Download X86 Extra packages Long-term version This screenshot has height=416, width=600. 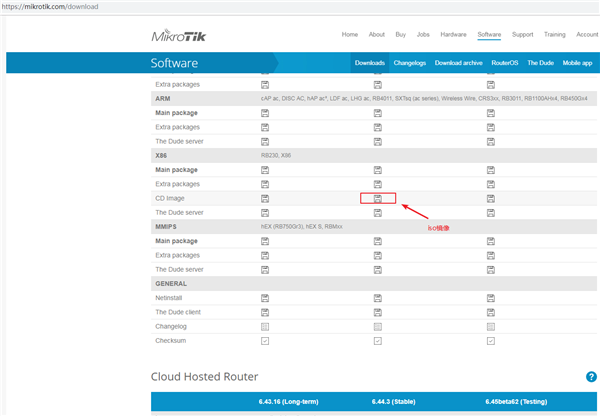(265, 184)
